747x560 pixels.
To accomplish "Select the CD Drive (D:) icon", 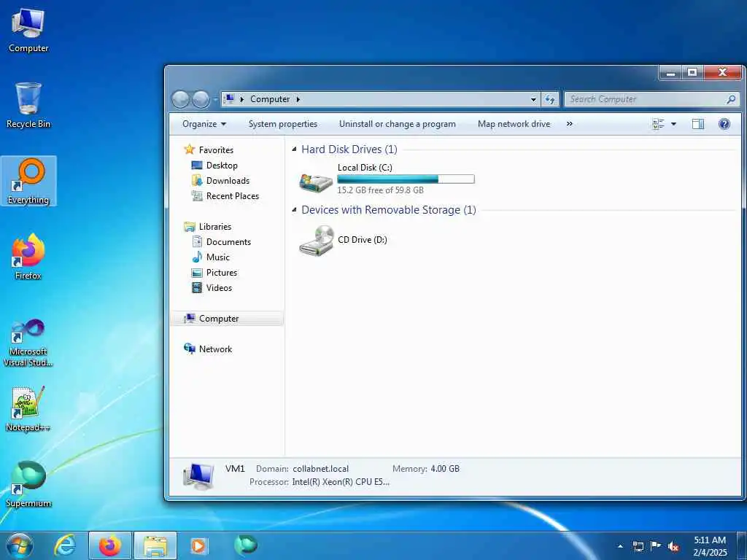I will 316,241.
